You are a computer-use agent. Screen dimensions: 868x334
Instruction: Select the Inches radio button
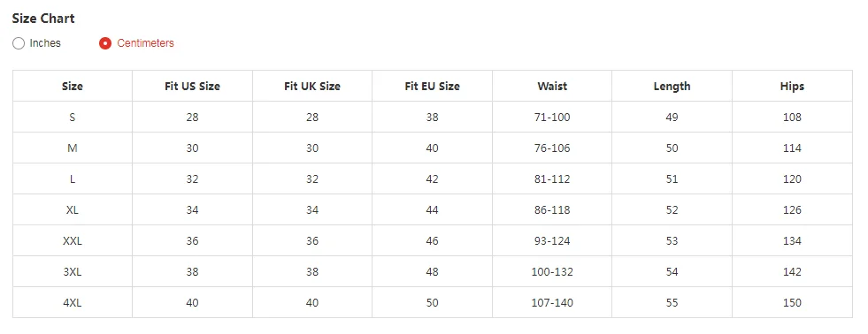pyautogui.click(x=19, y=43)
